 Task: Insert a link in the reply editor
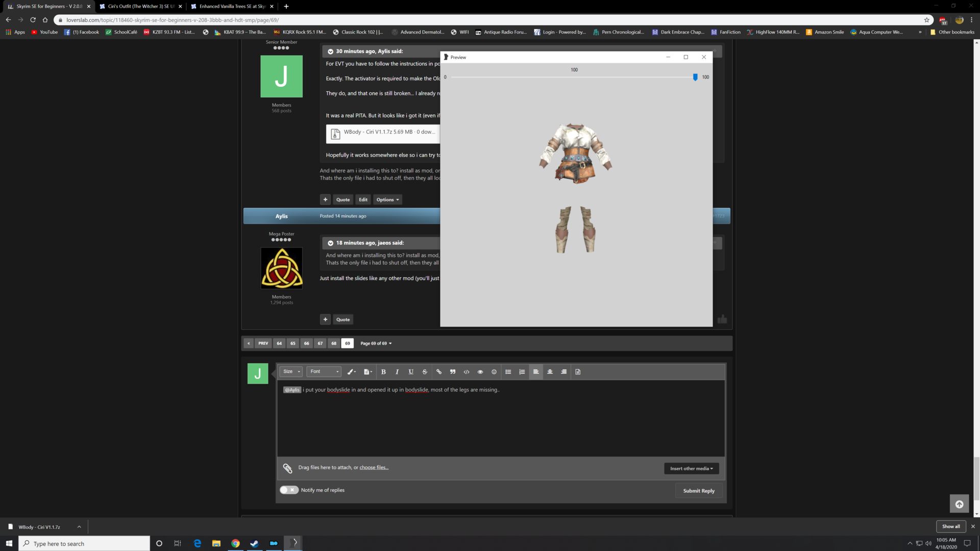[439, 372]
